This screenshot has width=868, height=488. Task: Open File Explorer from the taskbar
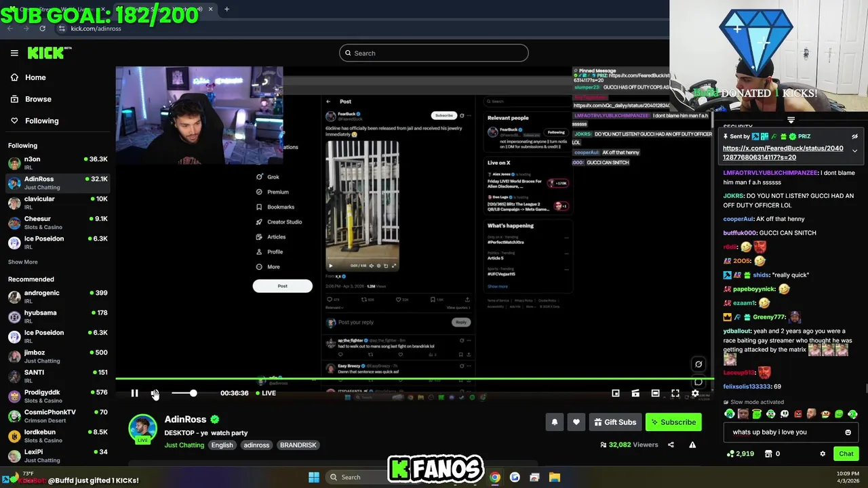[x=555, y=477]
